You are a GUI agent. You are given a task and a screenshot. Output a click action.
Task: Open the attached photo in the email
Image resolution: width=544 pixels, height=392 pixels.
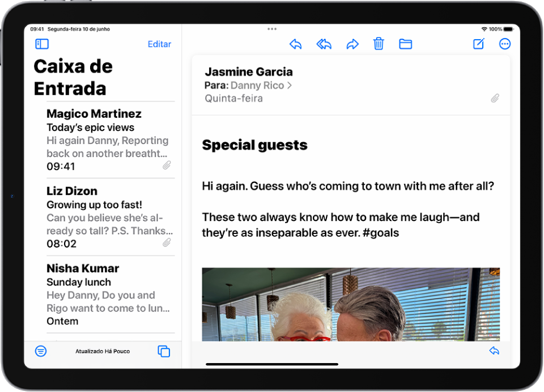point(351,304)
